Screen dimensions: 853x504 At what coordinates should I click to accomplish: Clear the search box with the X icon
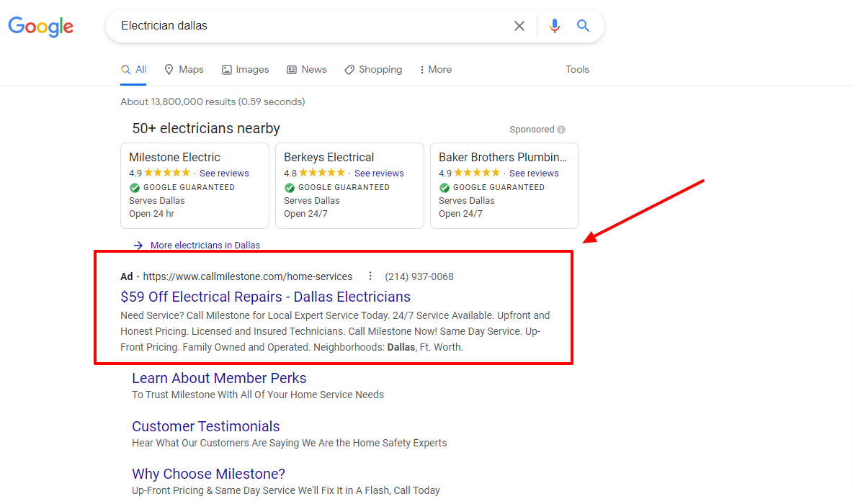coord(519,26)
